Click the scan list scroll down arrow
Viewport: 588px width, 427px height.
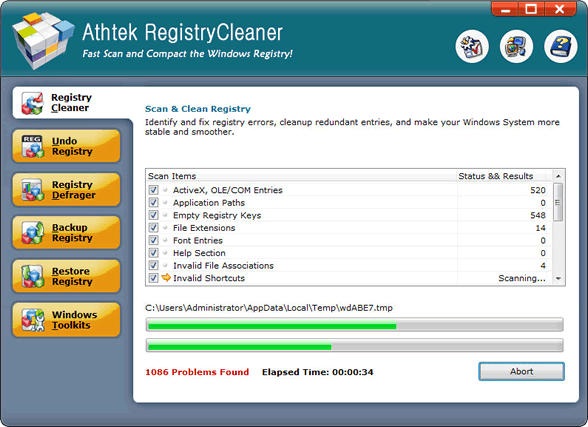pos(558,279)
